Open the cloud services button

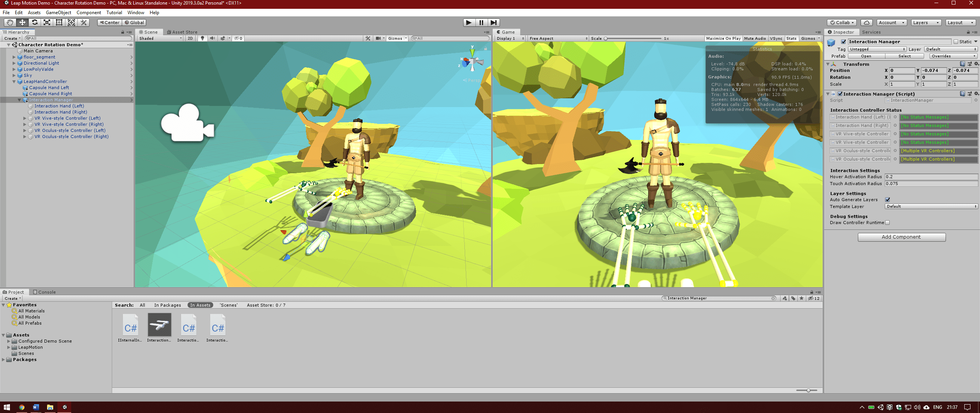(x=867, y=23)
